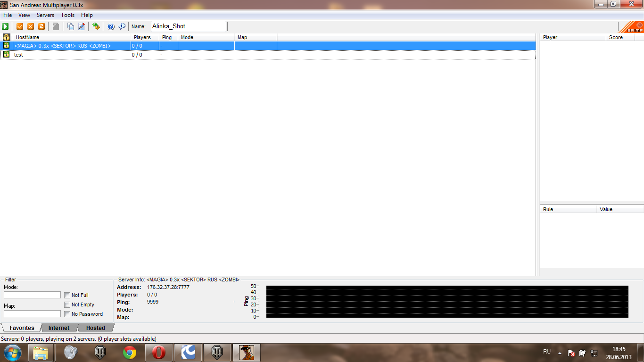Viewport: 644px width, 362px height.
Task: Click the RU language indicator in tray
Action: pos(547,352)
